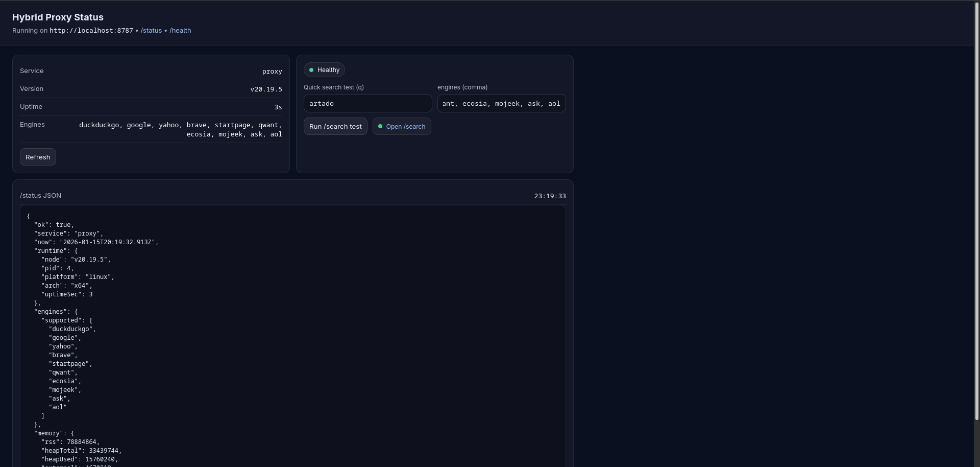This screenshot has height=467, width=980.
Task: Click the http://localhost:8787 address text
Action: click(x=91, y=31)
